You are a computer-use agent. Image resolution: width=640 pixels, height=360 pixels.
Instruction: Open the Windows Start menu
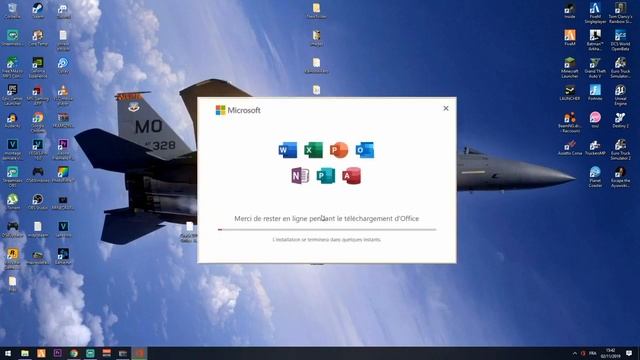pos(8,353)
